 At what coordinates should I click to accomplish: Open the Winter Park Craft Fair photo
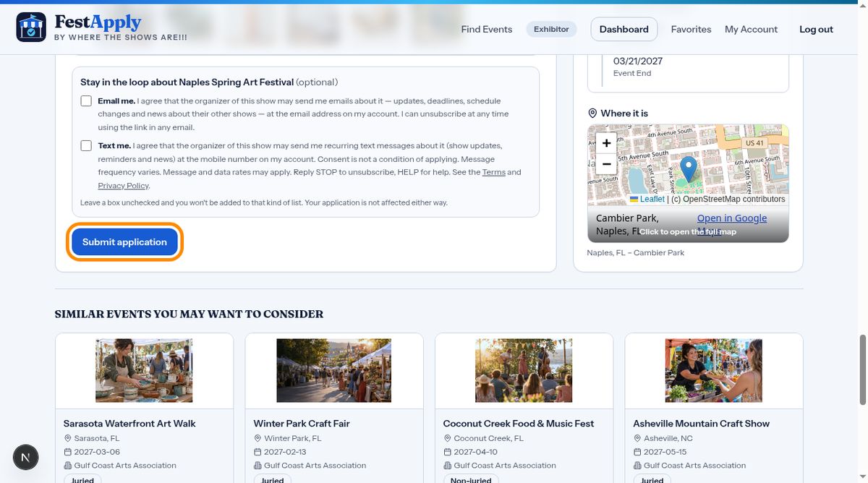[x=334, y=371]
